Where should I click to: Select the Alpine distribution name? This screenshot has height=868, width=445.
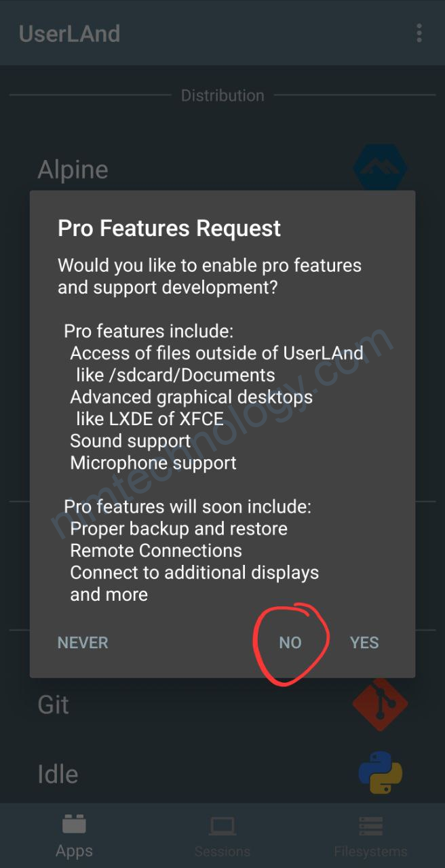click(x=73, y=170)
